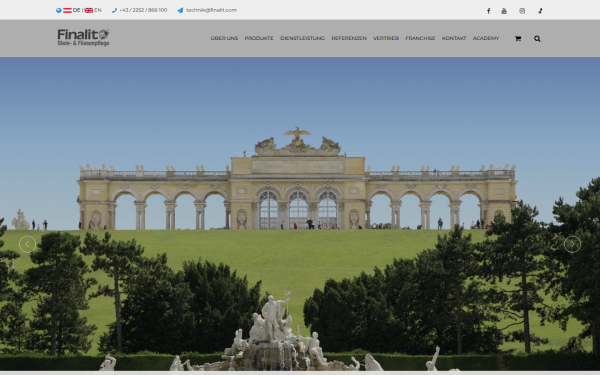Click the Austrian flag icon
600x375 pixels.
[67, 10]
